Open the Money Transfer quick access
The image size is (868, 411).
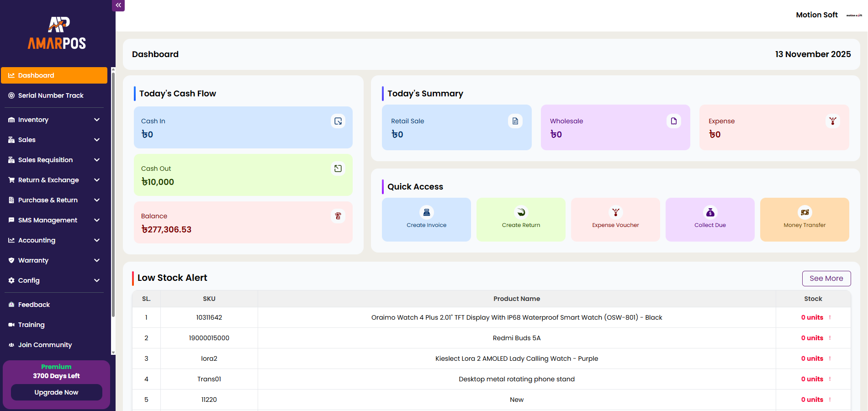pyautogui.click(x=804, y=219)
